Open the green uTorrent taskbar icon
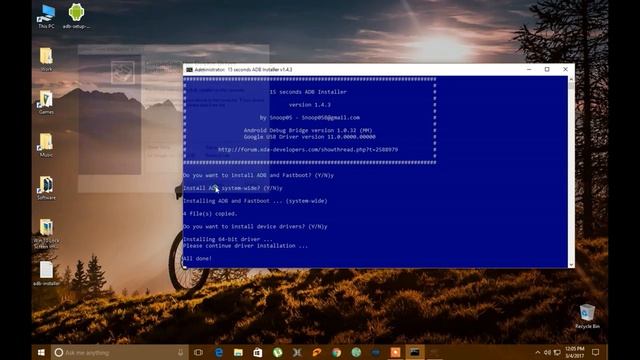Image resolution: width=640 pixels, height=360 pixels. tap(278, 352)
